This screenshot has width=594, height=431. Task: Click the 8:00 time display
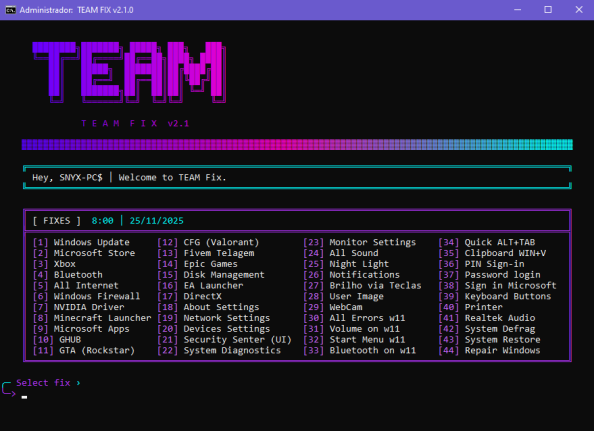tap(103, 221)
